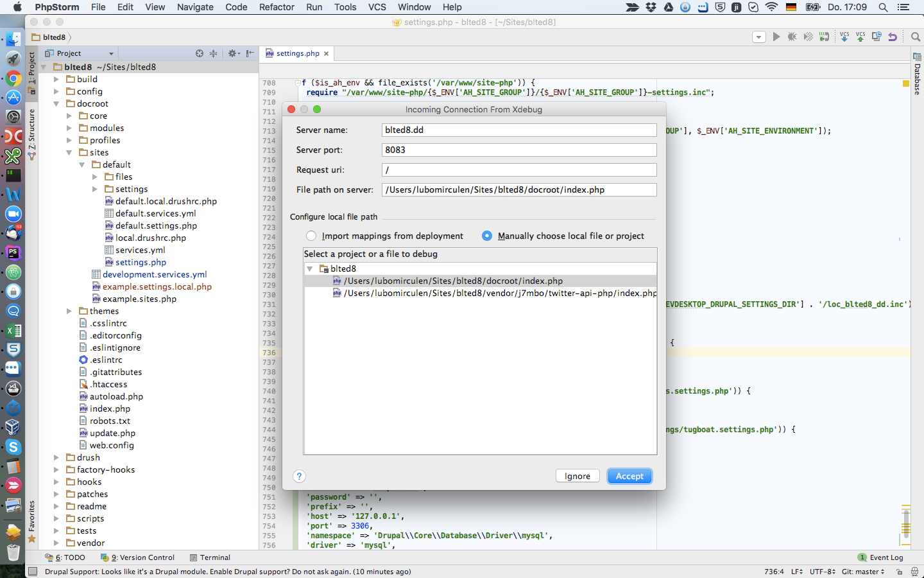
Task: Open the inspector hector icon in status bar
Action: [x=914, y=572]
